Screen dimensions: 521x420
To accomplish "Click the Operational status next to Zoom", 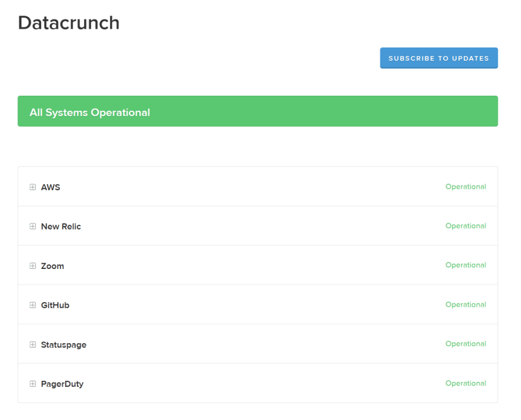I will coord(466,265).
